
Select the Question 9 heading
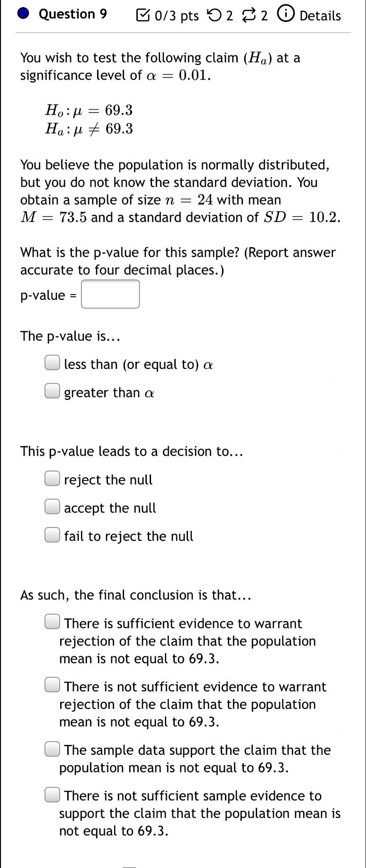72,14
